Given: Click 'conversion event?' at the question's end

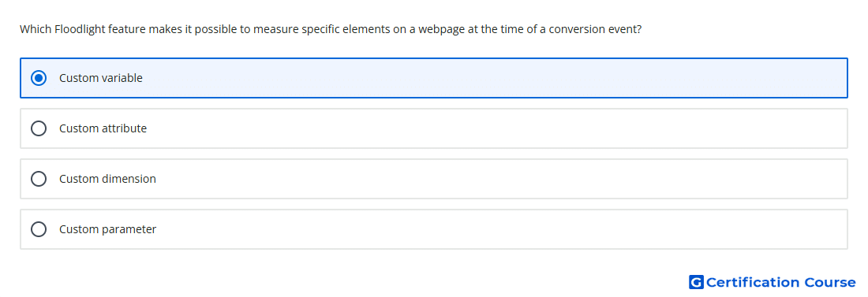Looking at the screenshot, I should (x=595, y=29).
